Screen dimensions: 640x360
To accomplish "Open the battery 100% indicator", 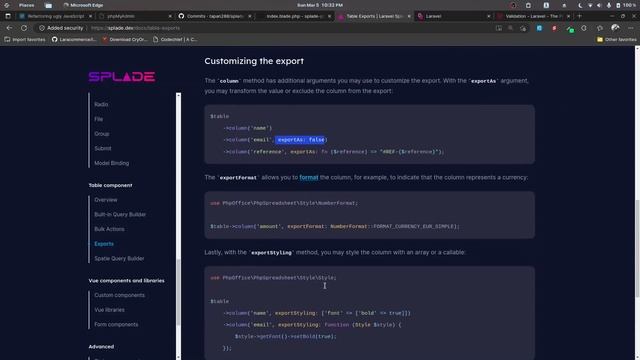I will pyautogui.click(x=626, y=5).
